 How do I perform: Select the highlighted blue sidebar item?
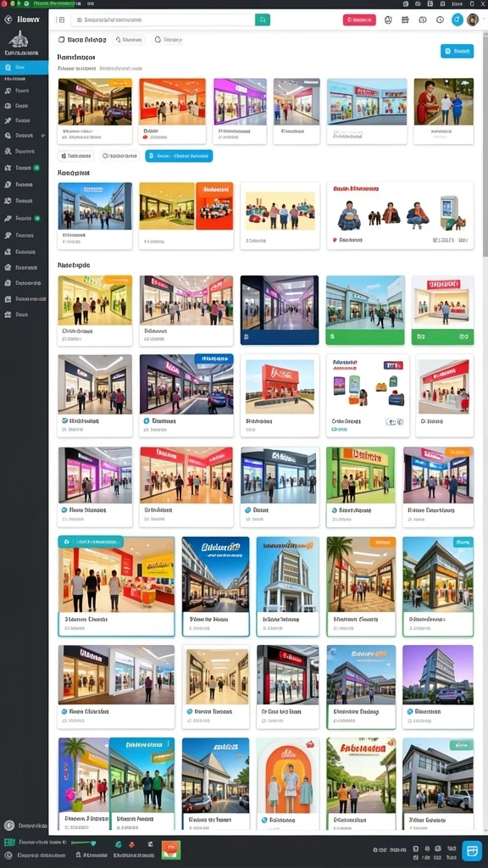coord(24,68)
